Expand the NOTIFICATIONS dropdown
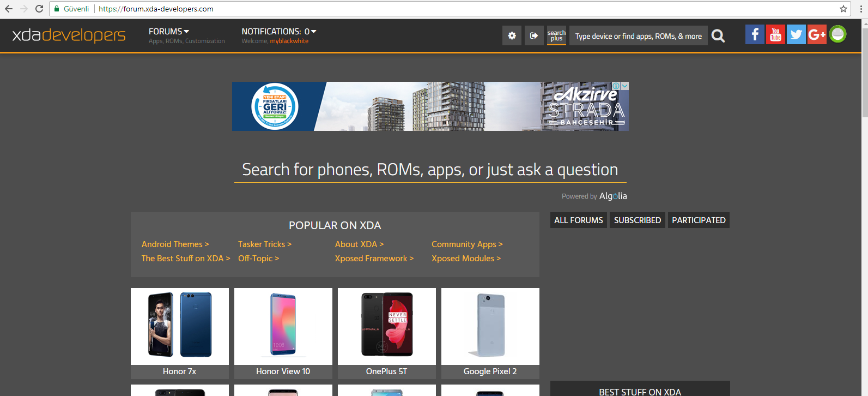The height and width of the screenshot is (396, 868). click(x=279, y=32)
